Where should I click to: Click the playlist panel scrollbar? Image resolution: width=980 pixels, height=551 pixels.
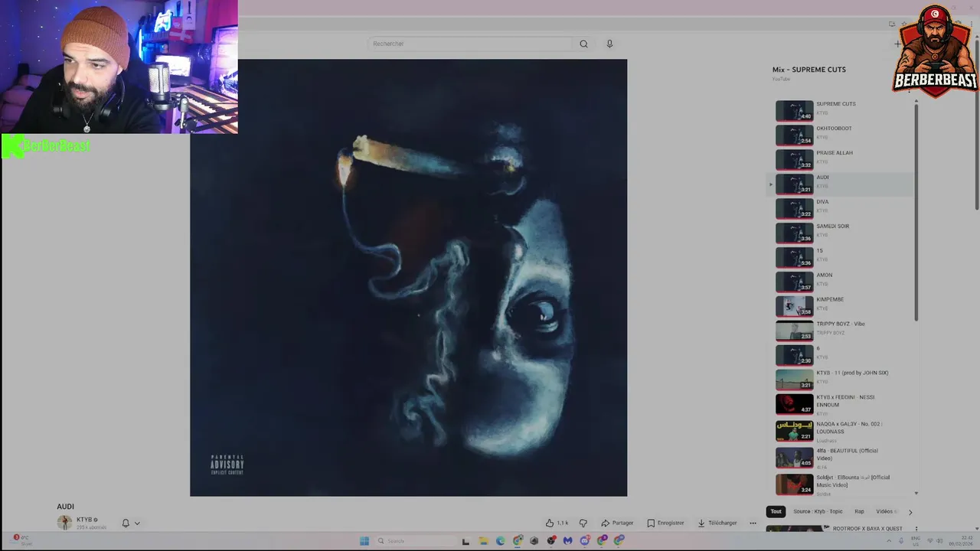click(916, 210)
